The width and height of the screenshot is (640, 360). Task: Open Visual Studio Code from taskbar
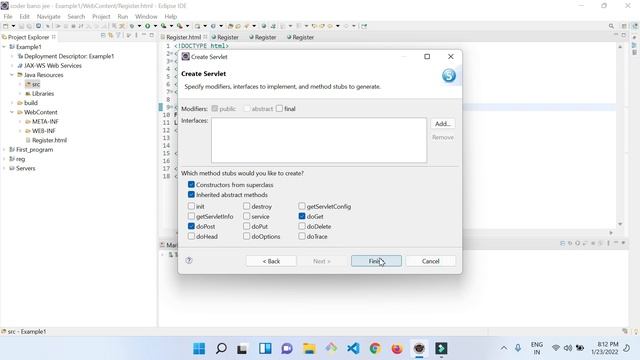353,349
